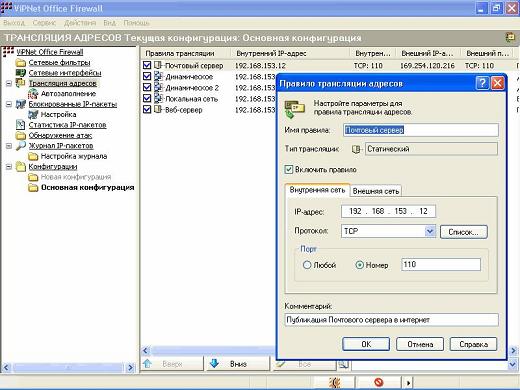The height and width of the screenshot is (390, 520).
Task: Collapse the Трансляция адресов tree node
Action: [9, 83]
